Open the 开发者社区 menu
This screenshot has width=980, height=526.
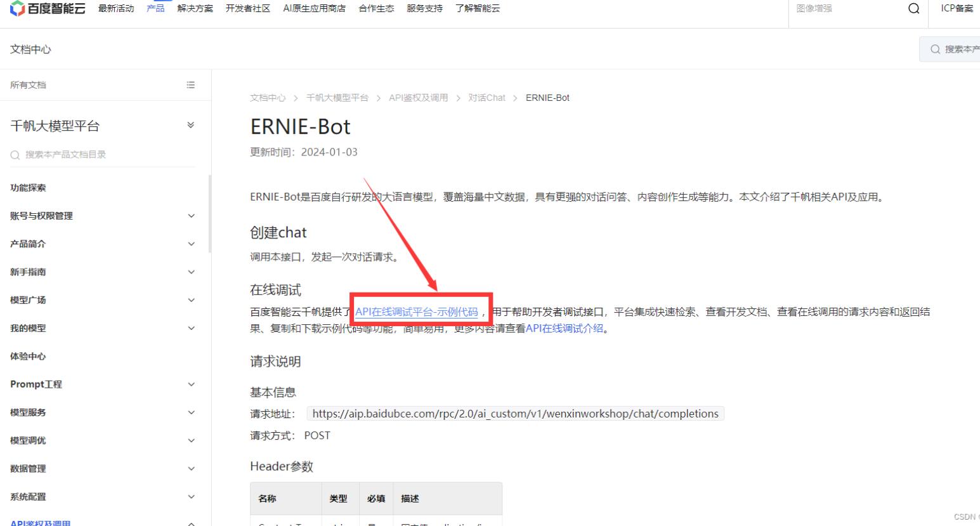point(248,8)
